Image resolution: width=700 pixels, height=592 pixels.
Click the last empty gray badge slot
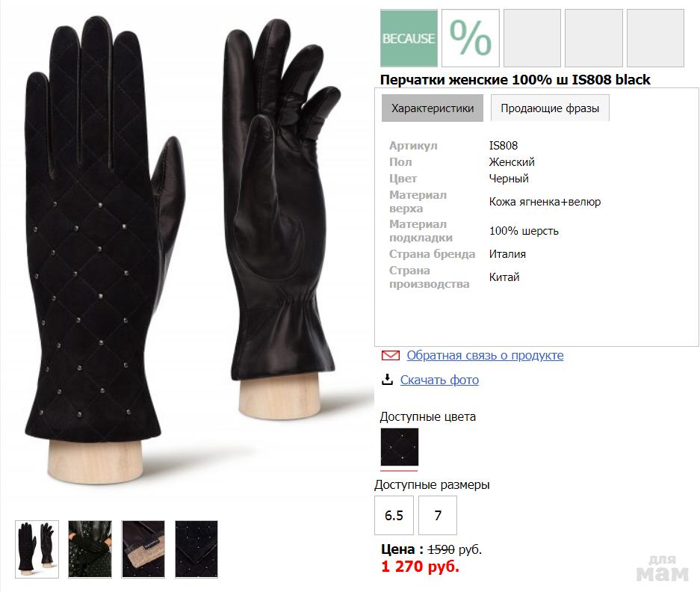click(655, 38)
